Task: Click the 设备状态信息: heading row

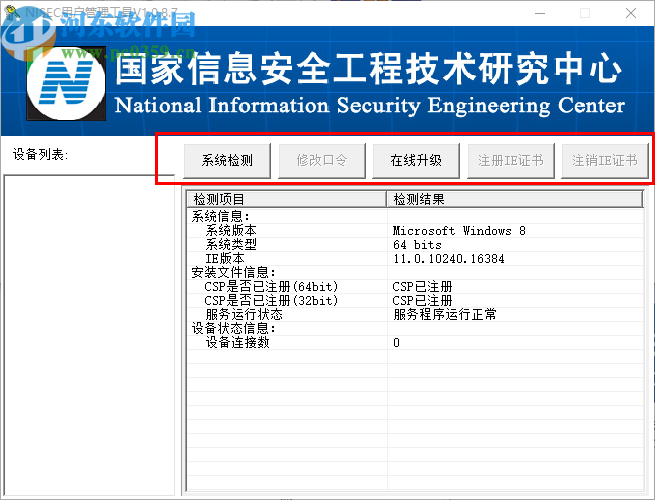Action: pyautogui.click(x=415, y=329)
